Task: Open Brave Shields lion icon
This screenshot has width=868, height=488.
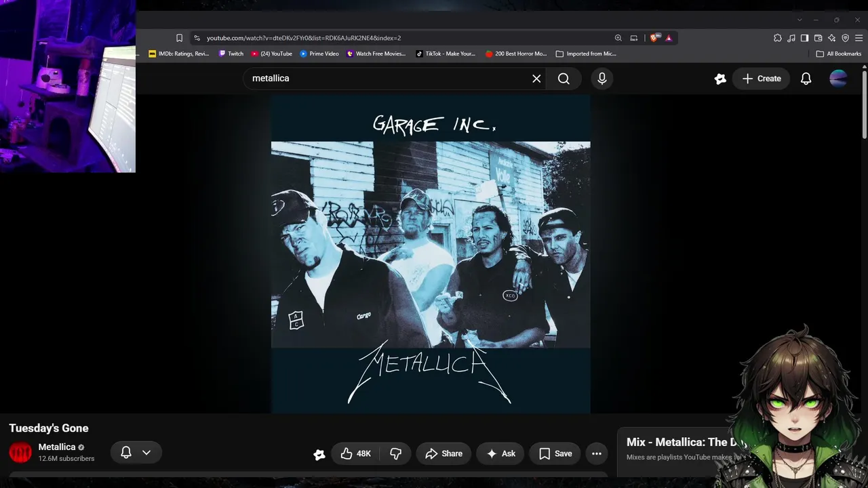Action: pyautogui.click(x=654, y=38)
